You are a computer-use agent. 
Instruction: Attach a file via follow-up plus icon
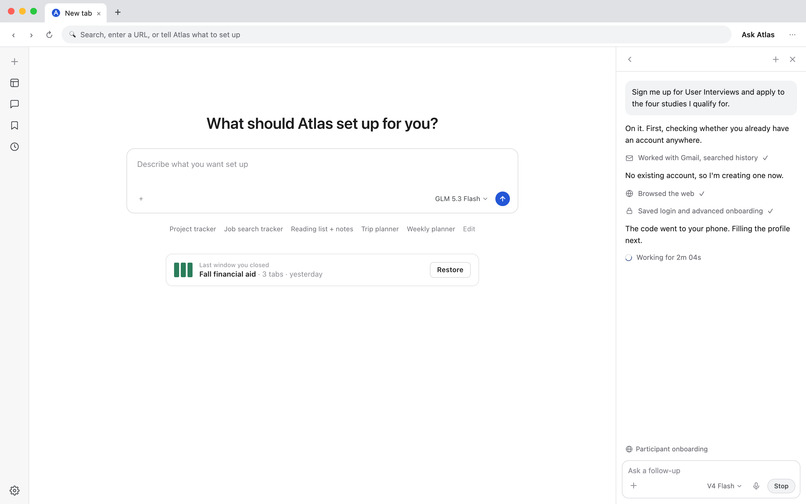633,485
